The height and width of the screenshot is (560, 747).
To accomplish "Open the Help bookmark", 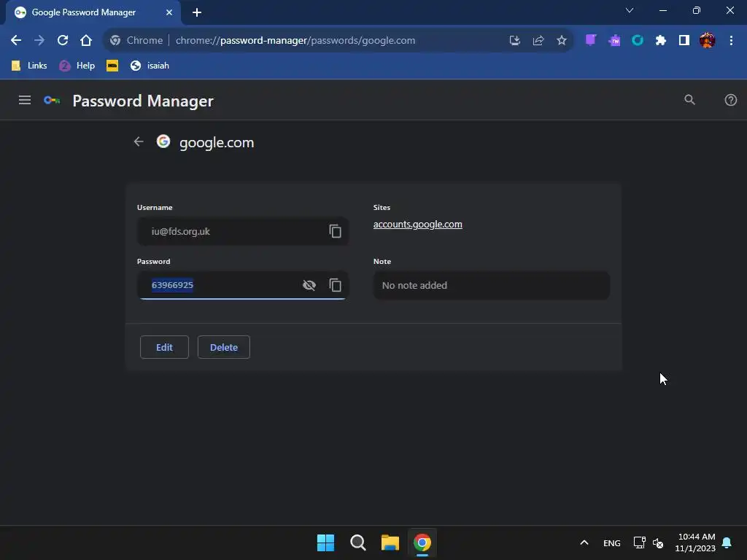I will pos(77,66).
